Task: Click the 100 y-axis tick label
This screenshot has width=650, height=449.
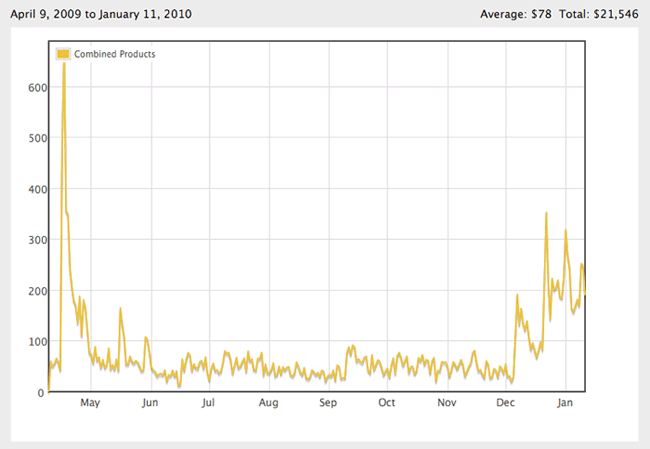Action: (x=38, y=342)
